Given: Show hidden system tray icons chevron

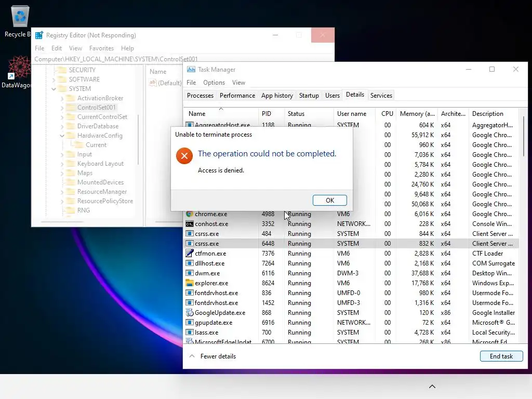Looking at the screenshot, I should pos(432,387).
